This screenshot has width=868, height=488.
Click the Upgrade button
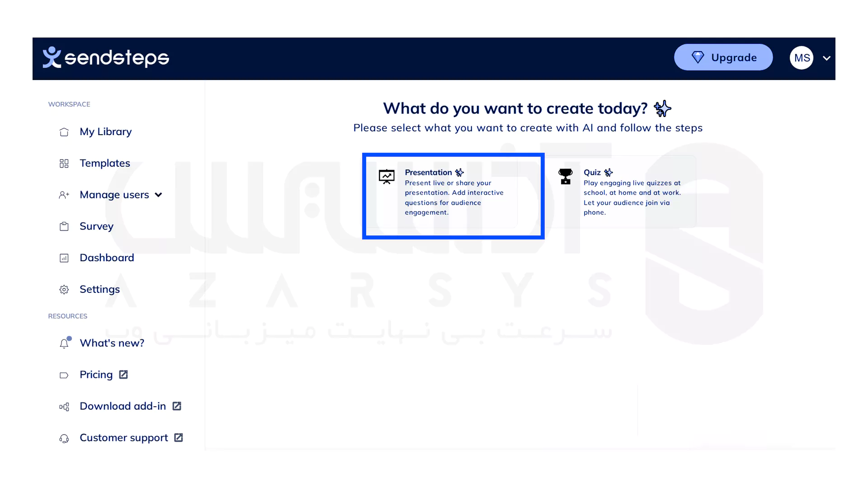click(x=723, y=57)
